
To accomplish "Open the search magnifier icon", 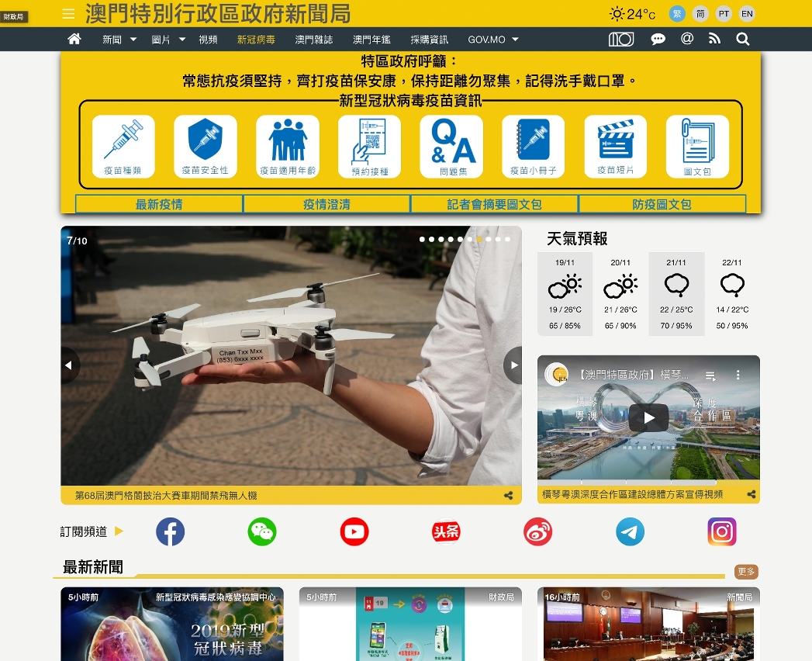I will pyautogui.click(x=742, y=39).
